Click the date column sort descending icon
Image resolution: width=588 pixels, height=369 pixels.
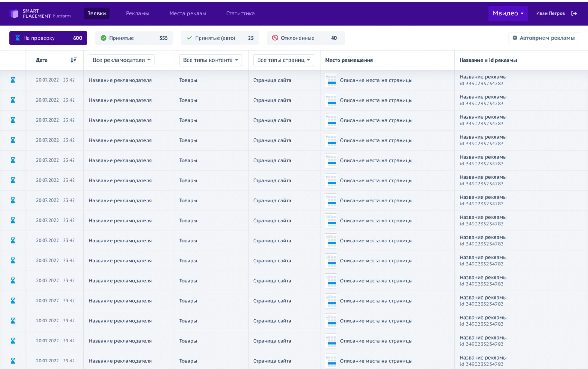tap(73, 60)
